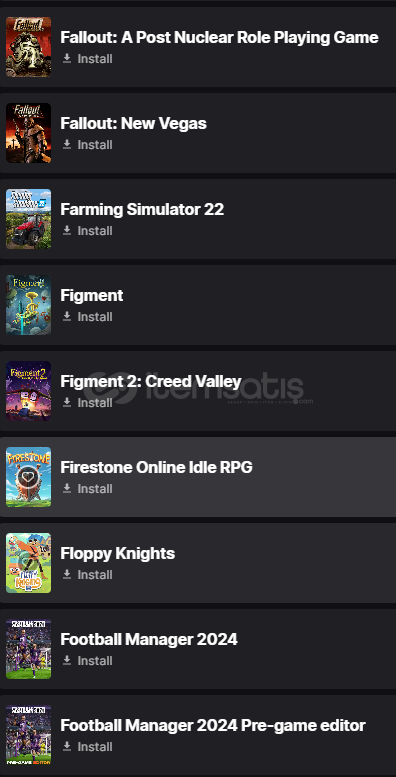Click the download icon for Figment 2: Creed Valley
This screenshot has width=396, height=777.
[x=67, y=402]
